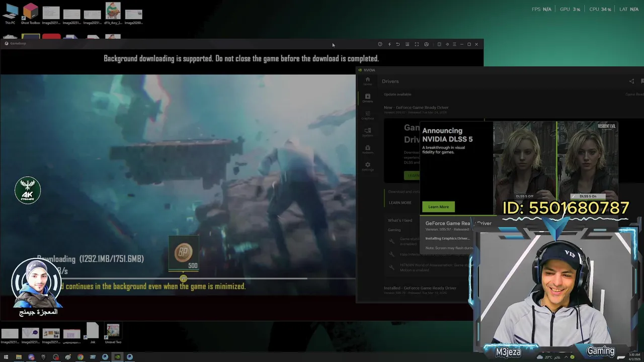The height and width of the screenshot is (362, 644).
Task: Toggle fullscreen icon in Gameloop title bar
Action: [x=417, y=44]
